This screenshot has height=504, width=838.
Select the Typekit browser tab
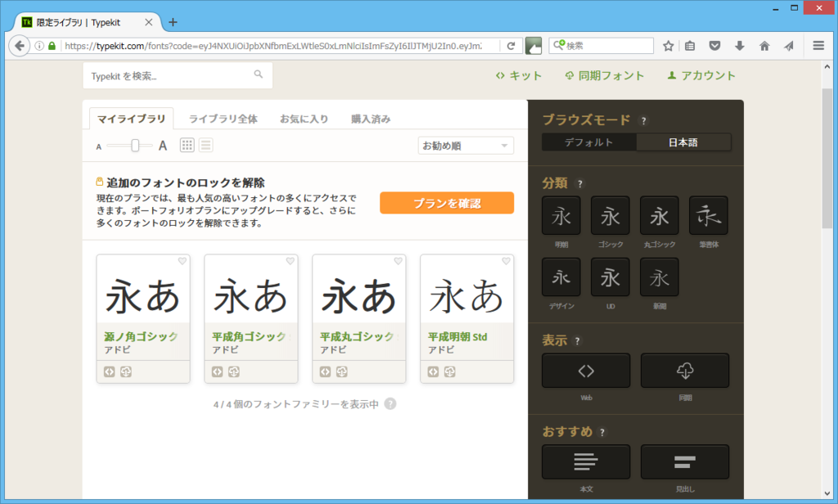pos(87,22)
